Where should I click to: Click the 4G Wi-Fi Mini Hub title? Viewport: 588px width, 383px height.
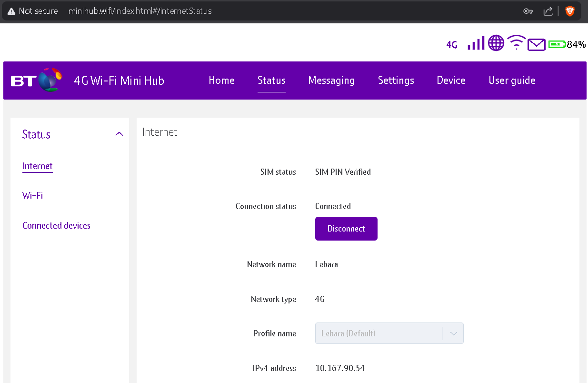tap(119, 81)
